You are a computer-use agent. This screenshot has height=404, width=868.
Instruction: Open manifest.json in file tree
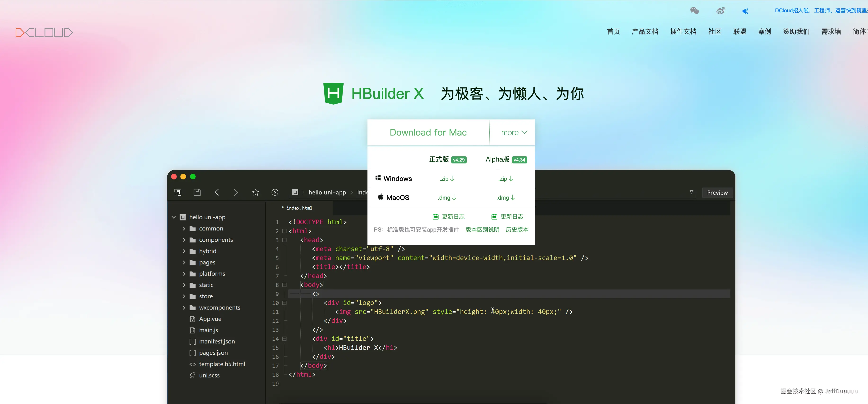(217, 341)
